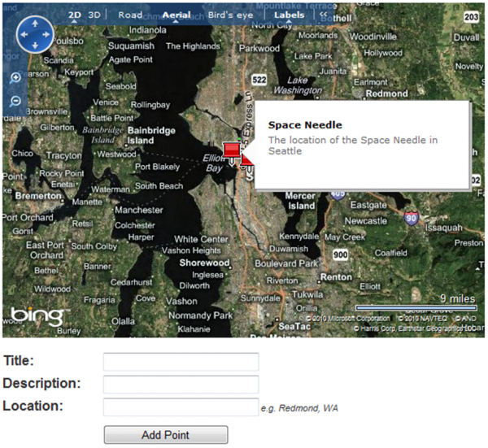Screen dimensions: 488x448
Task: Click the route 900 highway shield
Action: point(340,255)
